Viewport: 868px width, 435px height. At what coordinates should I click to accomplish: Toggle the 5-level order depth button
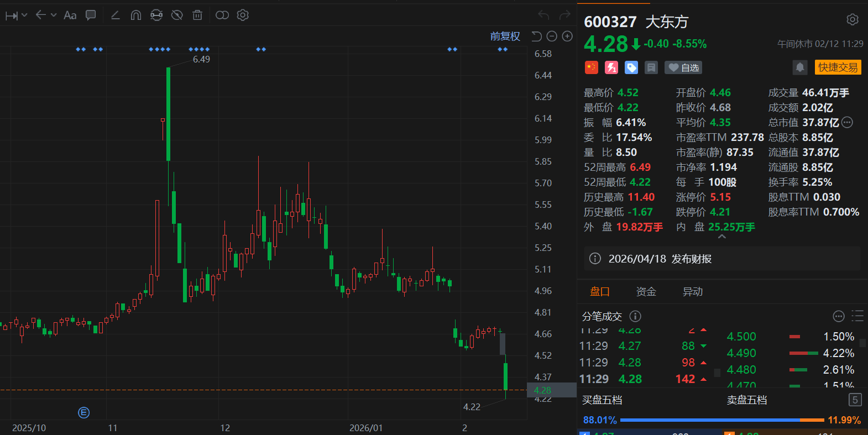(x=855, y=400)
